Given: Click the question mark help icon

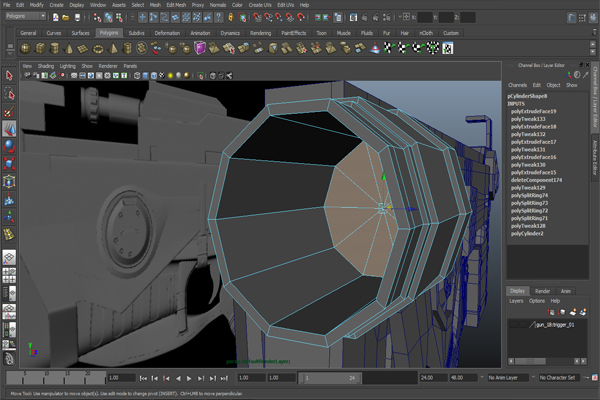Looking at the screenshot, I should [x=218, y=17].
